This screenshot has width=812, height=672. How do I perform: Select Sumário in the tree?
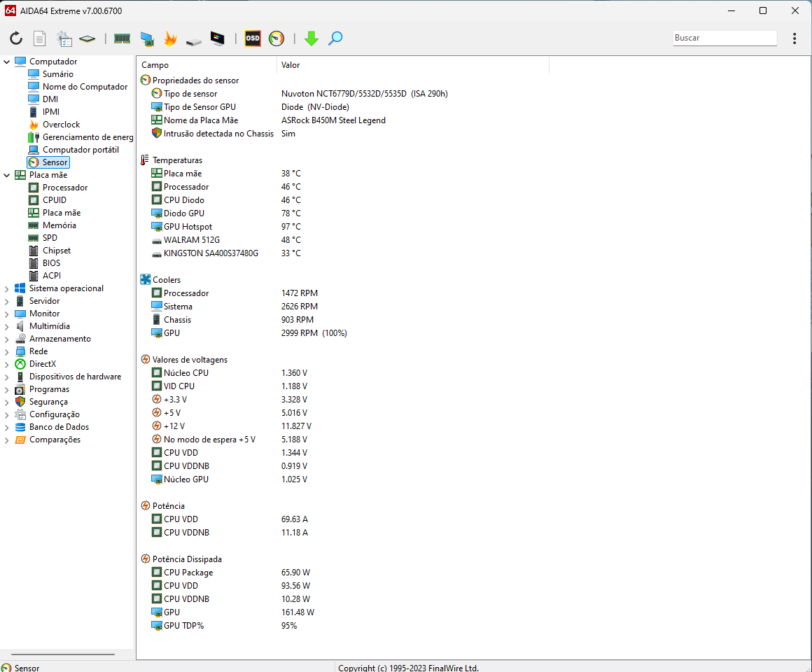57,74
